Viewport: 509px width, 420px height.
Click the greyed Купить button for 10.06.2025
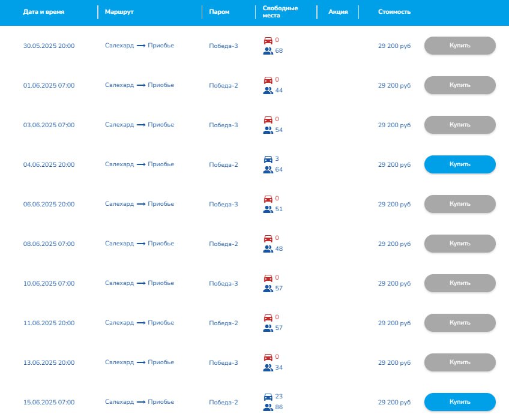point(460,283)
